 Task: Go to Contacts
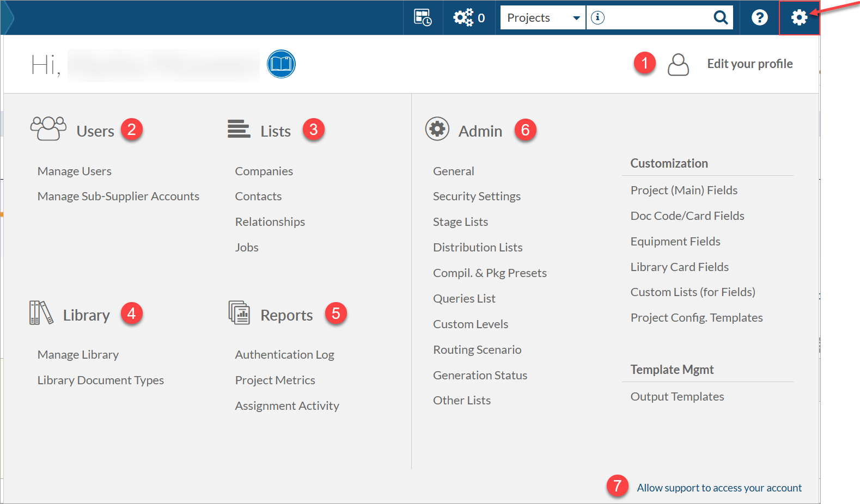tap(259, 196)
